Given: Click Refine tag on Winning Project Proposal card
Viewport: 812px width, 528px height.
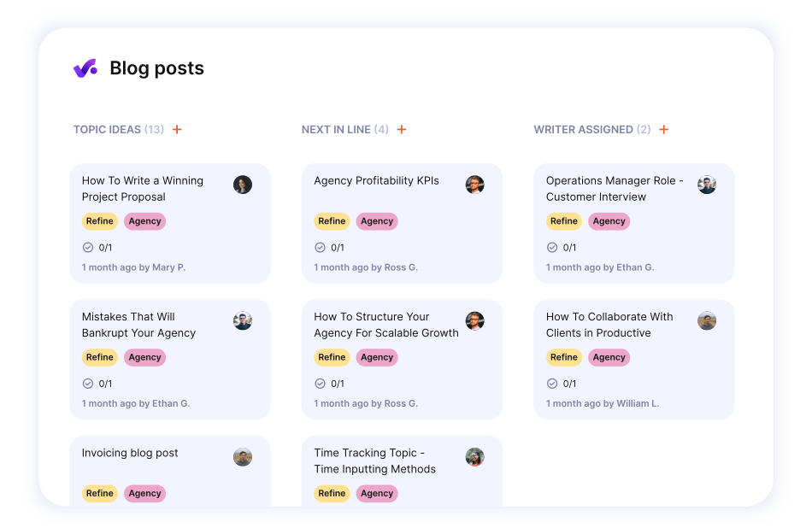Looking at the screenshot, I should [99, 221].
